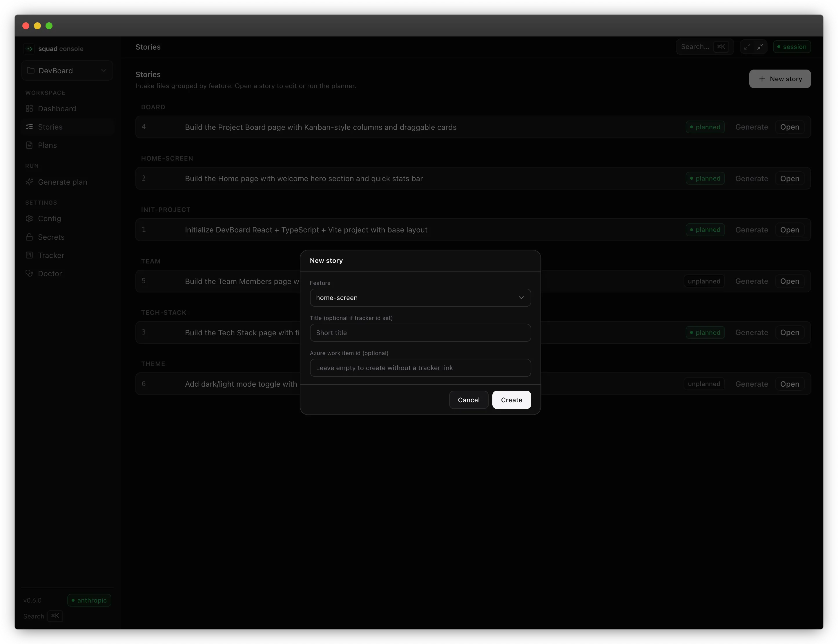Click the chevron arrow in Feature select
The image size is (838, 644).
tap(521, 297)
